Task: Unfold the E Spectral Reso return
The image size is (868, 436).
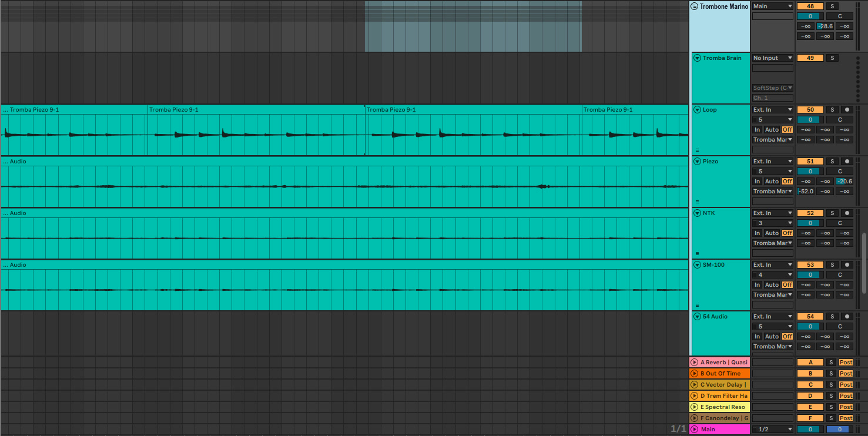Action: pyautogui.click(x=695, y=407)
